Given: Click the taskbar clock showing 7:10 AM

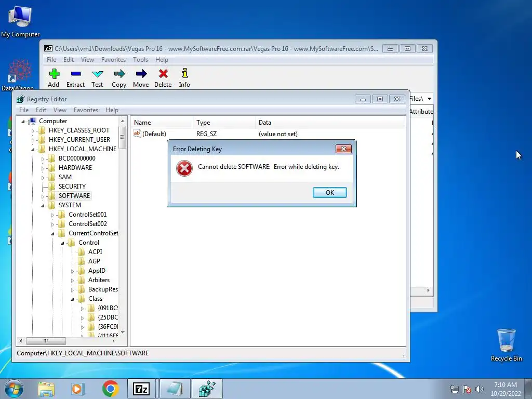Looking at the screenshot, I should pos(505,389).
